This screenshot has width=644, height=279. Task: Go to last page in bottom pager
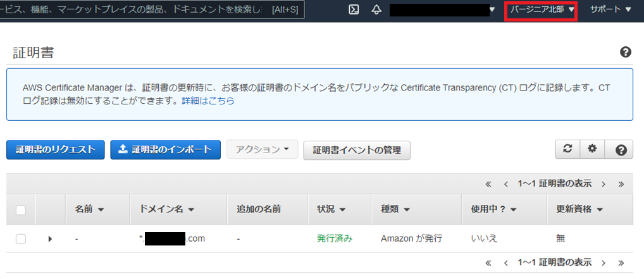click(621, 263)
